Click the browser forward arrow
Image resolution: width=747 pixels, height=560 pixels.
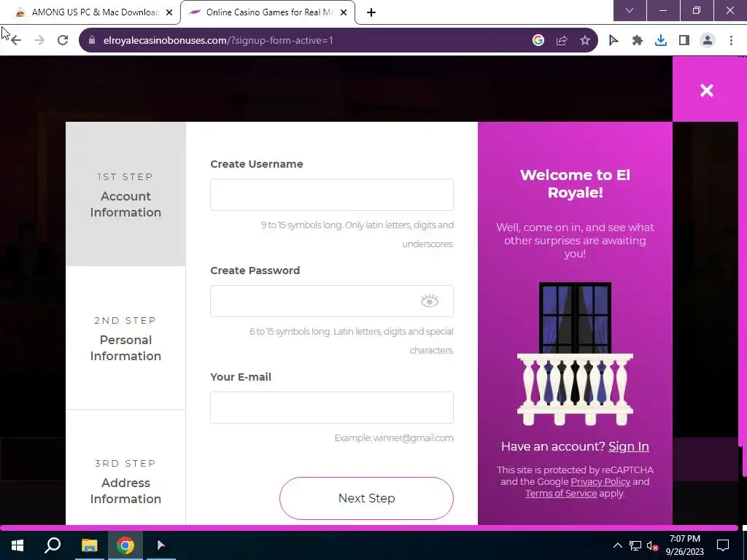click(x=39, y=41)
